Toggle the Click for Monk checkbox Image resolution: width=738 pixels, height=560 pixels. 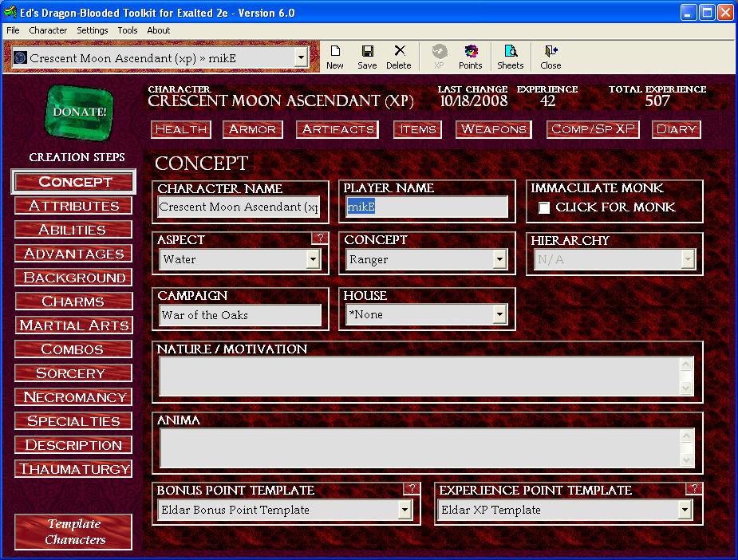point(544,207)
